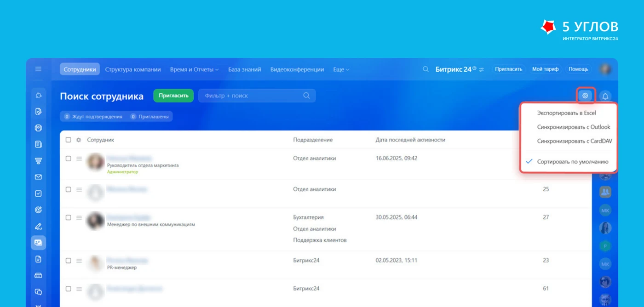
Task: Open the green P avatar in right panel
Action: (x=605, y=246)
